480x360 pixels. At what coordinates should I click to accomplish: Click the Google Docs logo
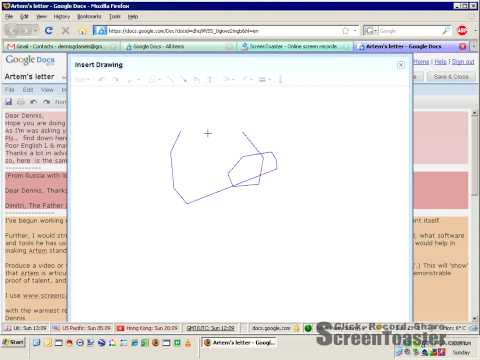(x=30, y=60)
